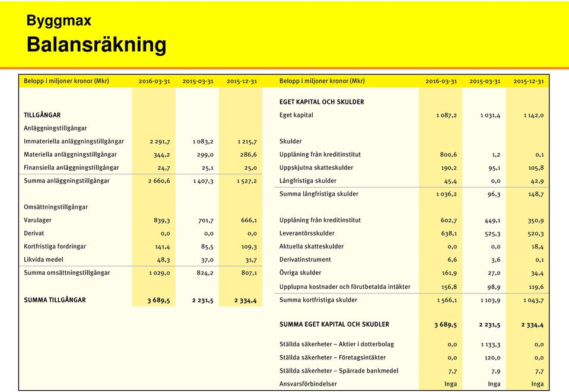Select the 'Eget kapital' row label
569x392 pixels.
point(296,115)
